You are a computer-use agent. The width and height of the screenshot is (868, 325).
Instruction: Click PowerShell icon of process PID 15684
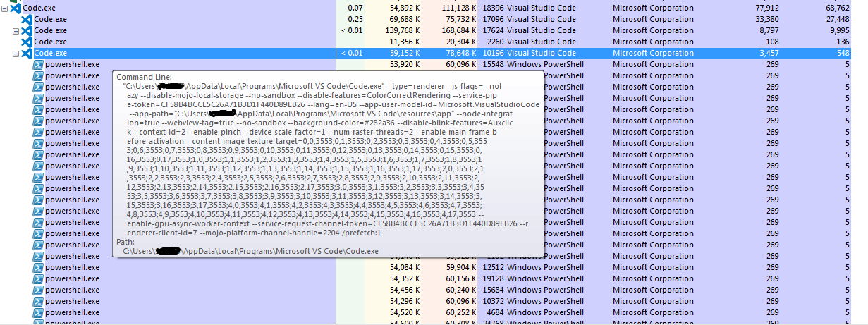tap(38, 290)
